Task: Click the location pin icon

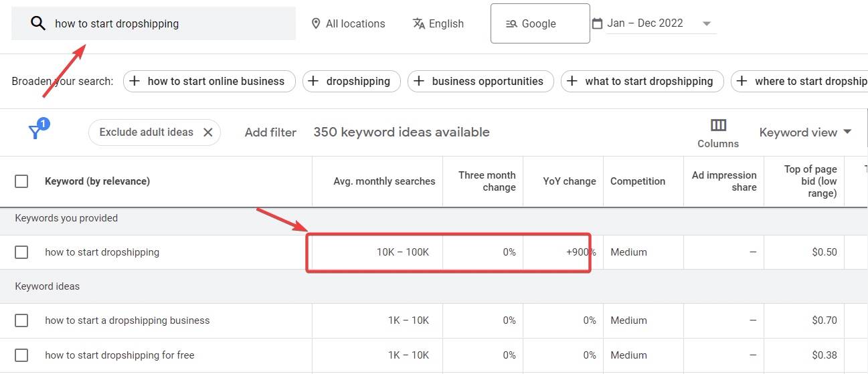Action: click(316, 24)
